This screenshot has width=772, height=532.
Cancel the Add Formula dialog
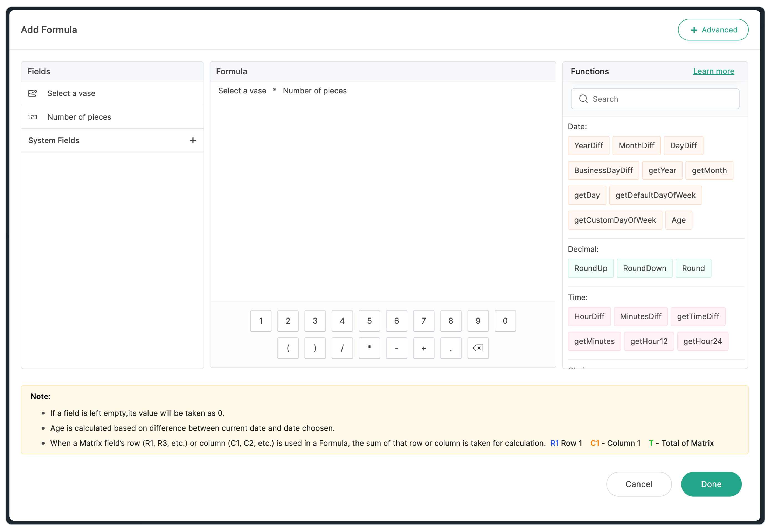pyautogui.click(x=639, y=484)
